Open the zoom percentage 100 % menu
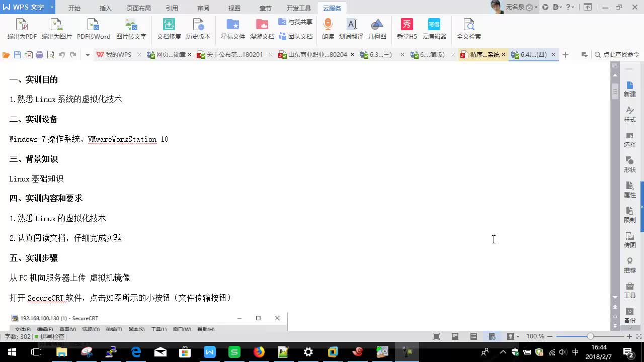This screenshot has width=644, height=362. coord(535,336)
